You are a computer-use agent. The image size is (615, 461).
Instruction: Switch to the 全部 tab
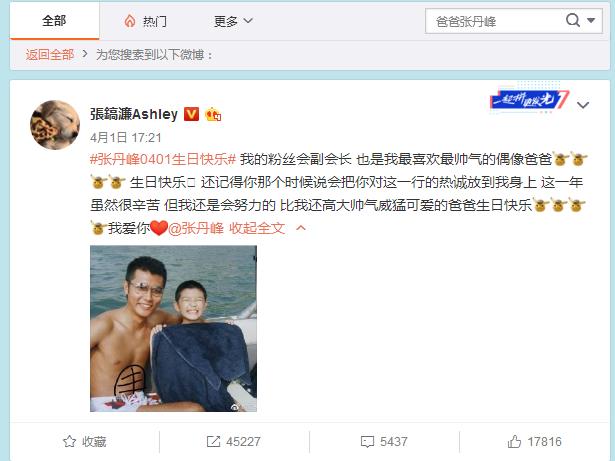54,20
